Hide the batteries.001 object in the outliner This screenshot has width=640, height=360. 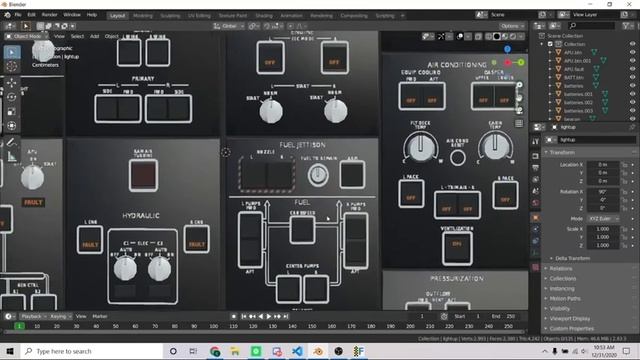632,94
